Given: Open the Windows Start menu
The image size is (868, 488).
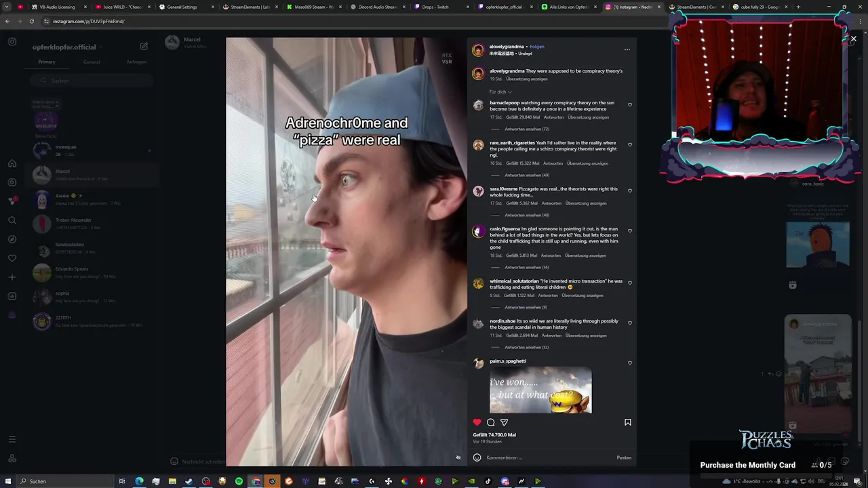Looking at the screenshot, I should pos(7,481).
